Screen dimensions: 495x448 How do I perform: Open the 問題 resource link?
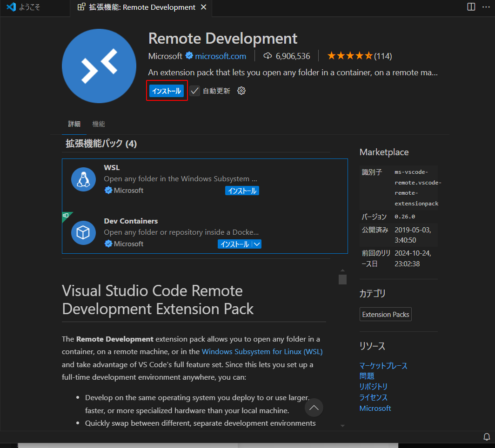pyautogui.click(x=367, y=376)
